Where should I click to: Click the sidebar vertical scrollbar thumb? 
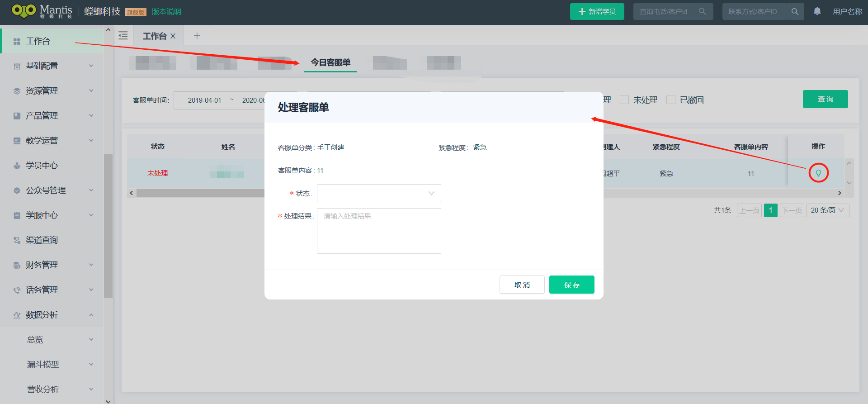[x=108, y=226]
